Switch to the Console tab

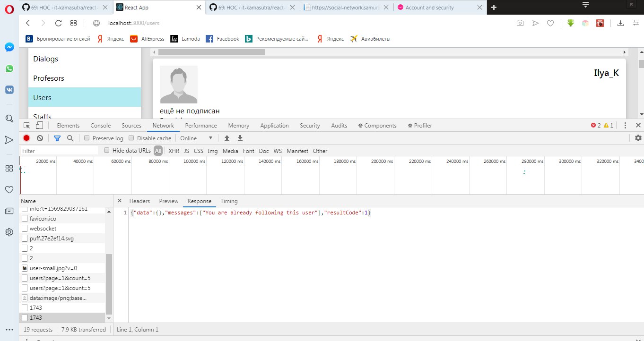101,126
